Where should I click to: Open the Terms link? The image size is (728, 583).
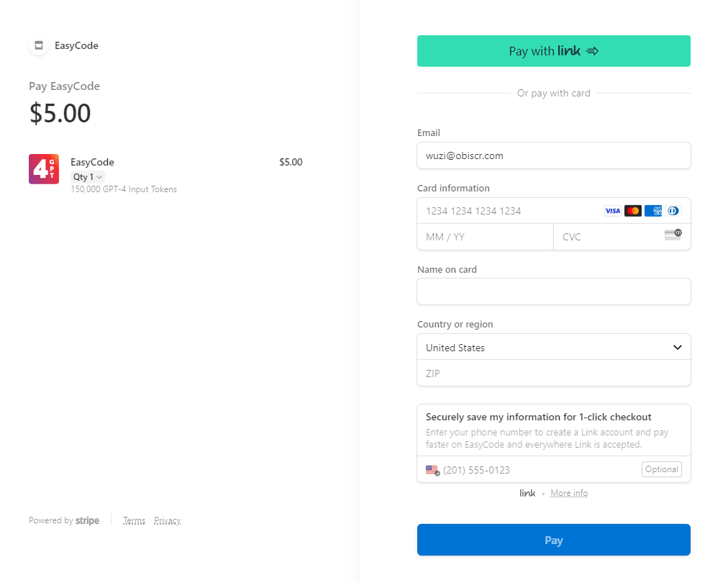(x=134, y=520)
